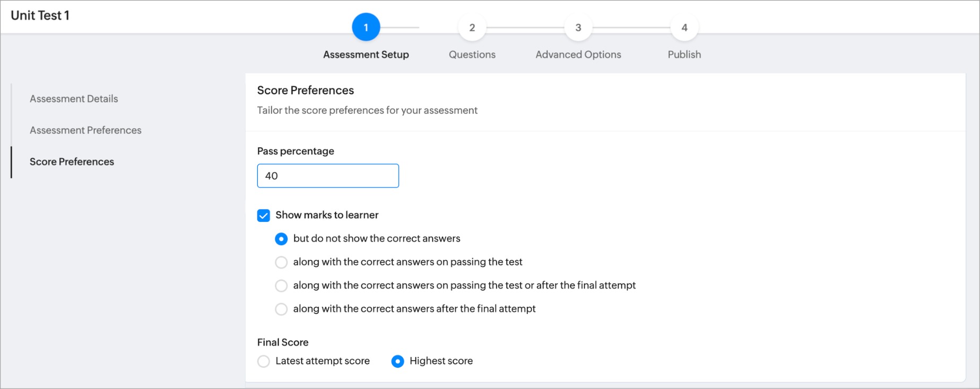Focus the Pass percentage input field
980x389 pixels.
coord(328,176)
